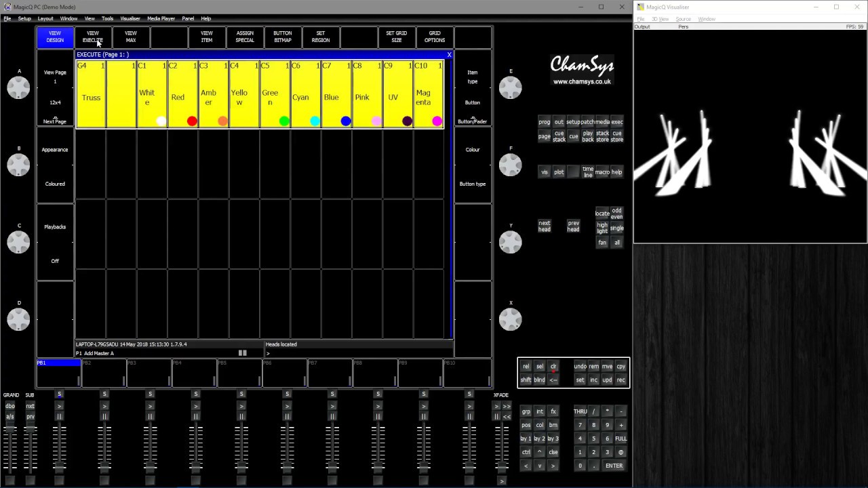The width and height of the screenshot is (868, 488).
Task: Toggle the dbo blackout button
Action: (10, 406)
